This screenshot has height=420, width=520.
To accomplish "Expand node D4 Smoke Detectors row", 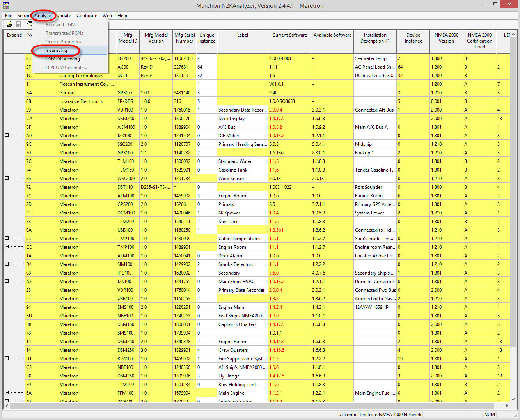I will 7,264.
